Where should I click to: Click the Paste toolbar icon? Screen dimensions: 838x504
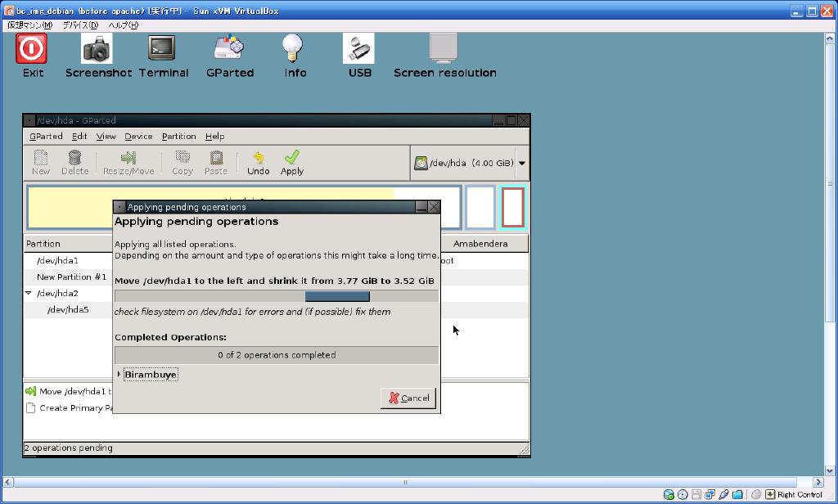[x=216, y=163]
